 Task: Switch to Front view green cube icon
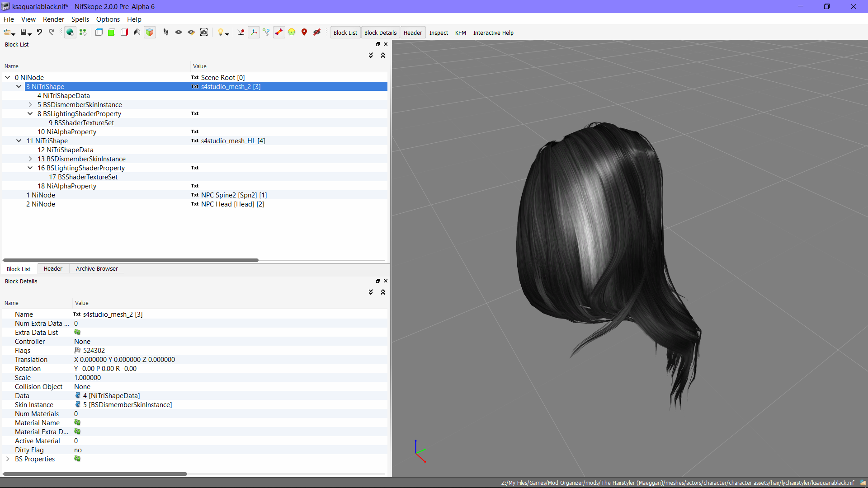112,33
